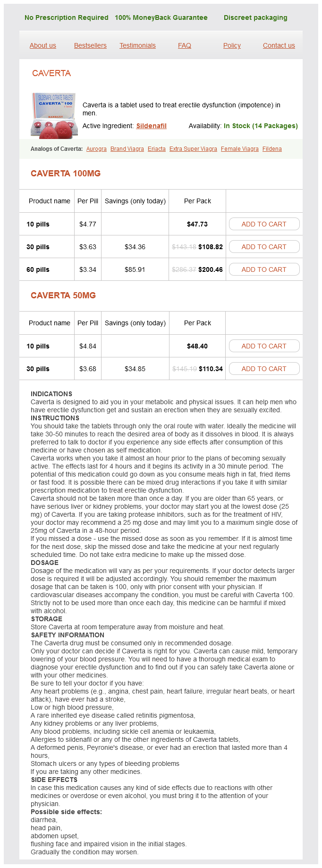Open the Extra Super Viagra link
The width and height of the screenshot is (322, 868).
193,149
